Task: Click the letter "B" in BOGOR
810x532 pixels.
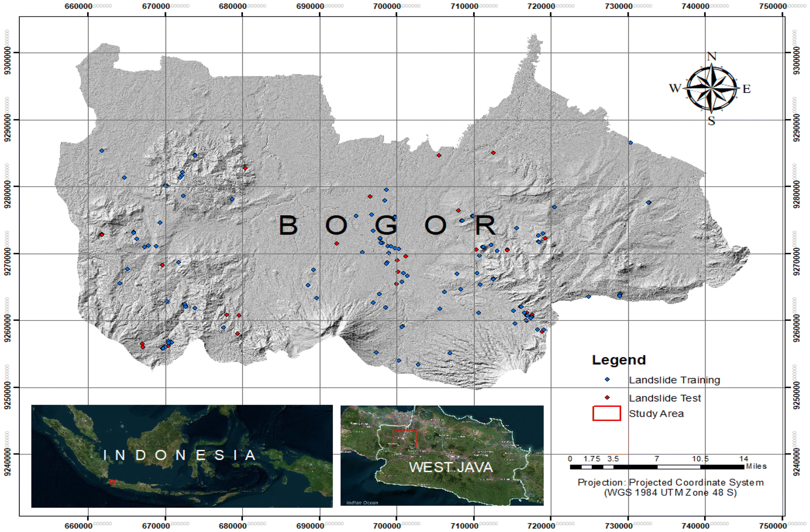Action: click(x=288, y=225)
